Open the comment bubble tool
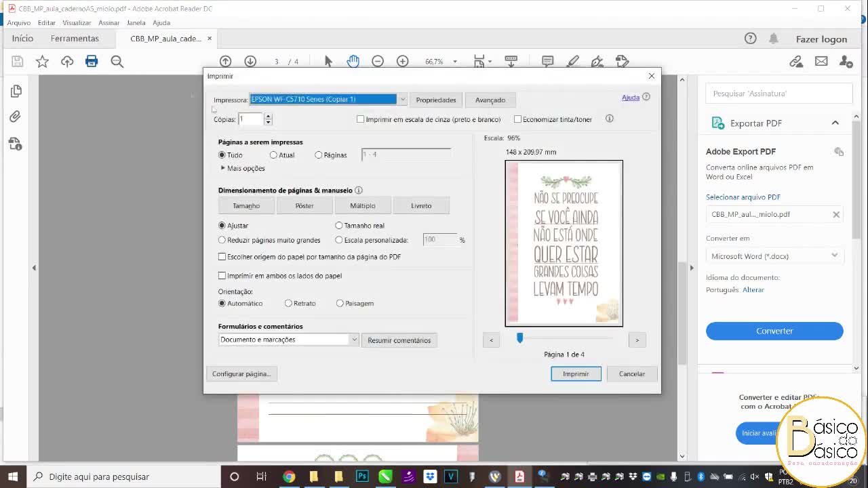This screenshot has height=488, width=868. (x=548, y=62)
